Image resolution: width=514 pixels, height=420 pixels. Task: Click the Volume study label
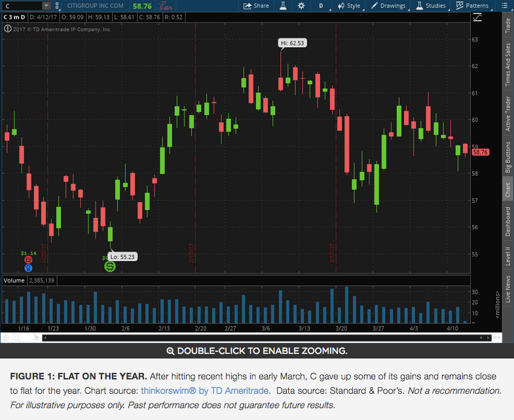14,281
